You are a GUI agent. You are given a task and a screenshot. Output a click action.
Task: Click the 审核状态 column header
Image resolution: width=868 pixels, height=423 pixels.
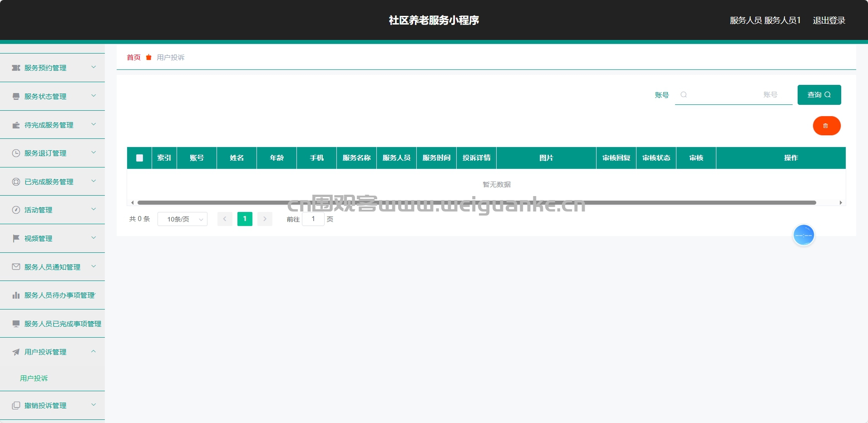(656, 158)
